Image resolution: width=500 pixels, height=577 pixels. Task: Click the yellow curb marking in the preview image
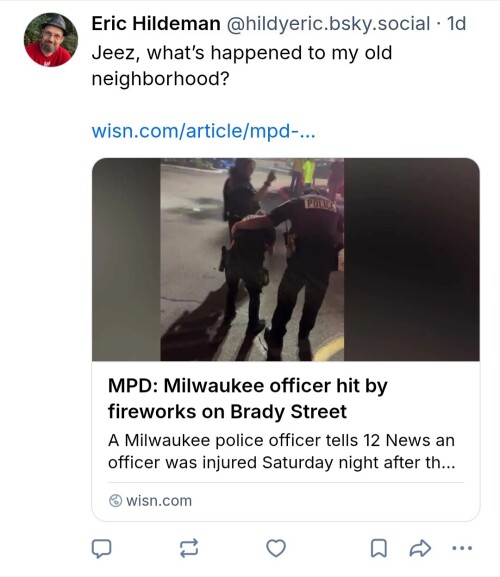(329, 349)
